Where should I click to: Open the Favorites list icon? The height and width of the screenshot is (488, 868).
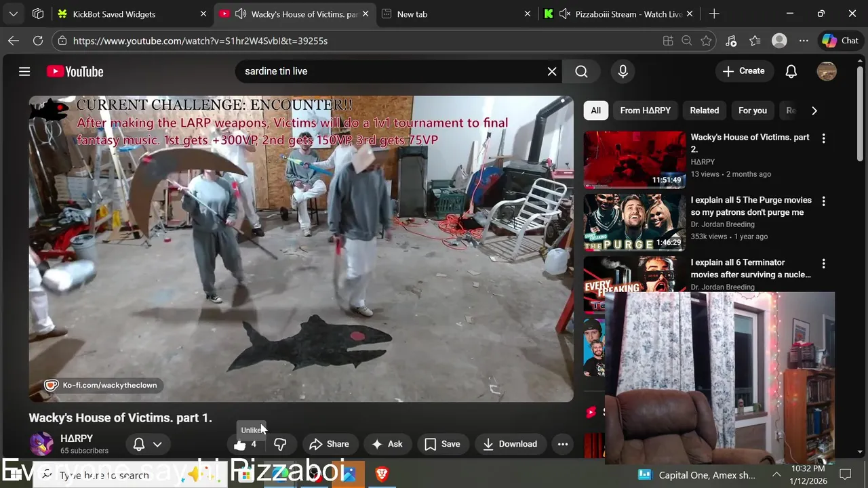[755, 41]
